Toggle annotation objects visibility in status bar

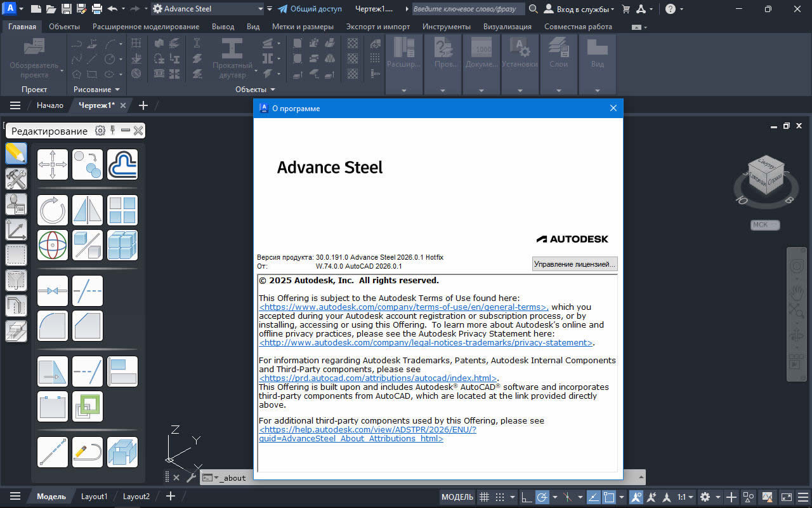[637, 497]
